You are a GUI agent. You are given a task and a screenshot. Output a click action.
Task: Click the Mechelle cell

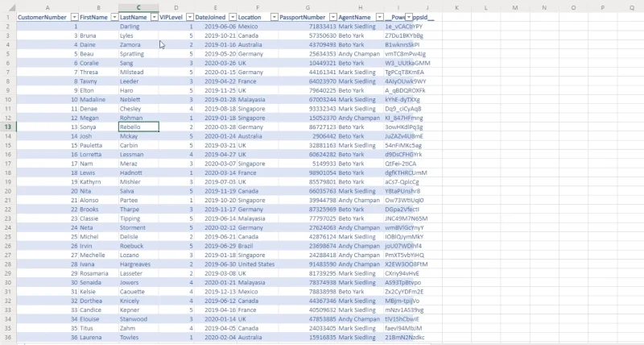[98, 256]
